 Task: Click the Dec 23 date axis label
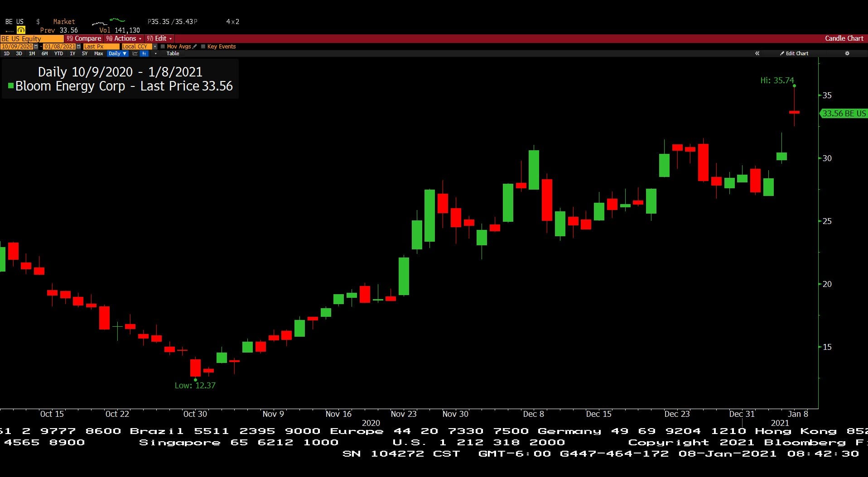(677, 414)
